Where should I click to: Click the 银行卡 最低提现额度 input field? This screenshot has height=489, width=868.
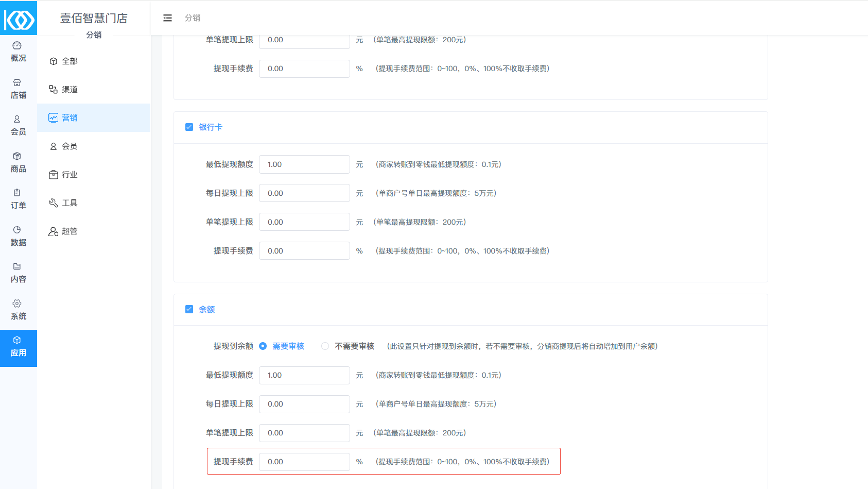[x=304, y=164]
